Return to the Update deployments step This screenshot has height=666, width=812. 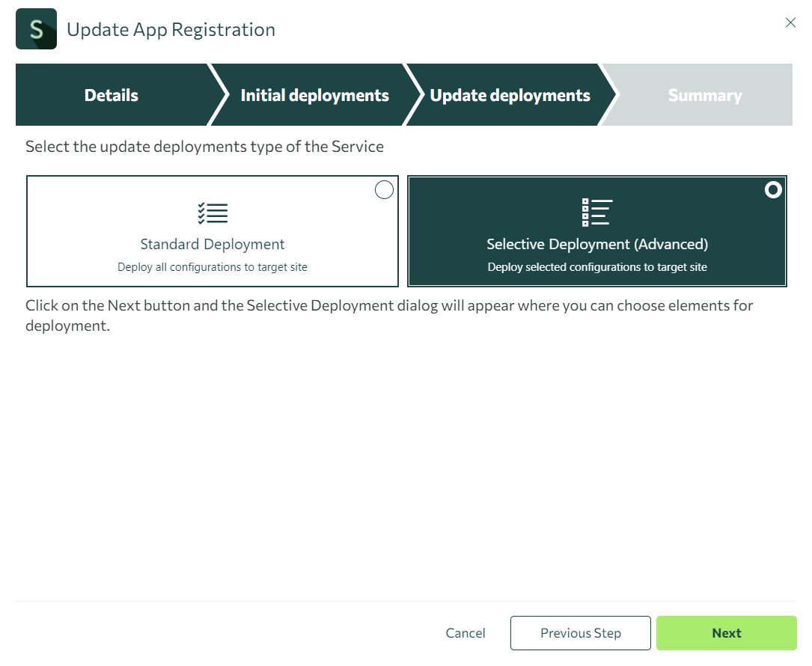tap(509, 95)
